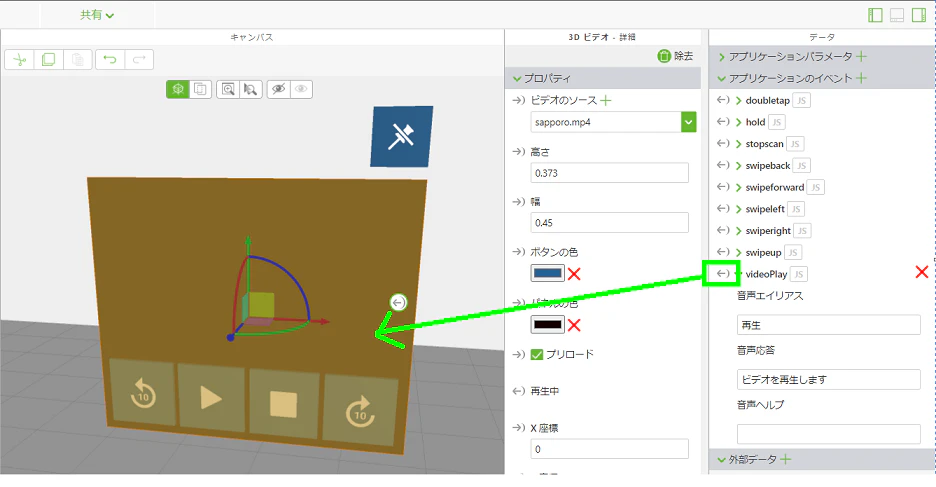Screen dimensions: 936x487
Task: Expand the stopscan event
Action: 739,144
